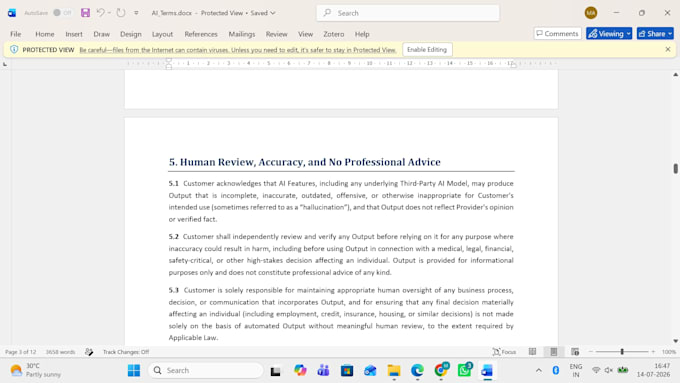Expand the Saved status dropdown in title

click(x=273, y=13)
